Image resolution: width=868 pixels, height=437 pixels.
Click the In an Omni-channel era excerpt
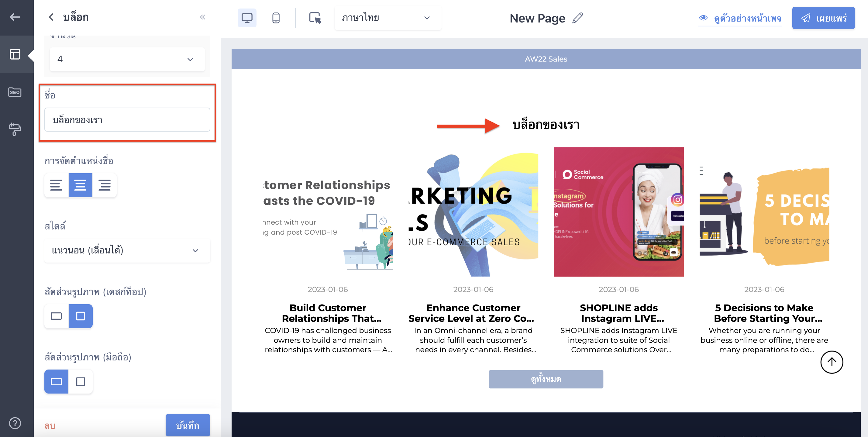[475, 340]
